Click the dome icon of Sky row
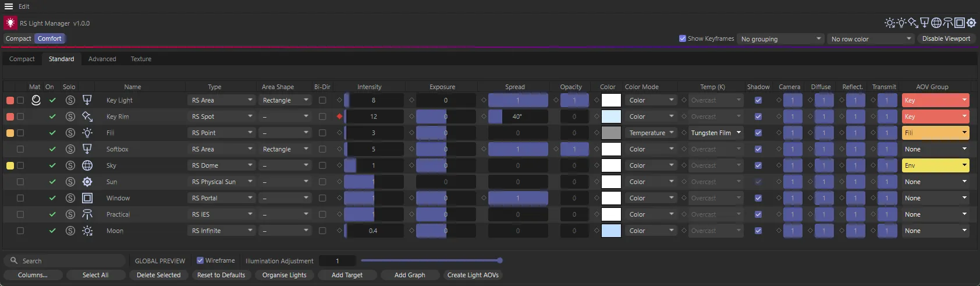 click(x=87, y=165)
